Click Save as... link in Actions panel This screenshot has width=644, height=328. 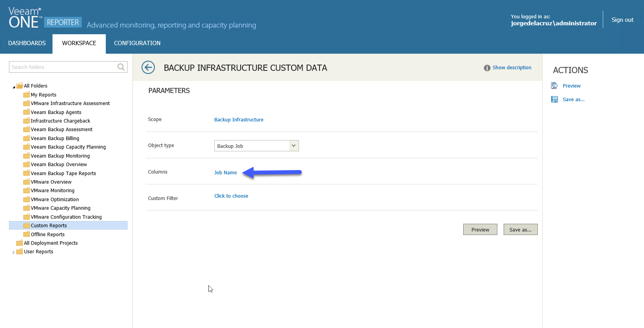pos(574,100)
